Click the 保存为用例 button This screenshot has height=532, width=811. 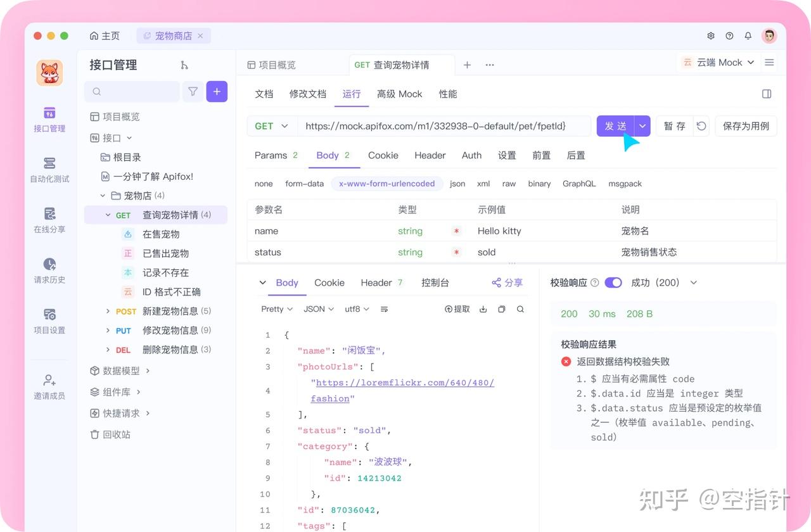746,126
